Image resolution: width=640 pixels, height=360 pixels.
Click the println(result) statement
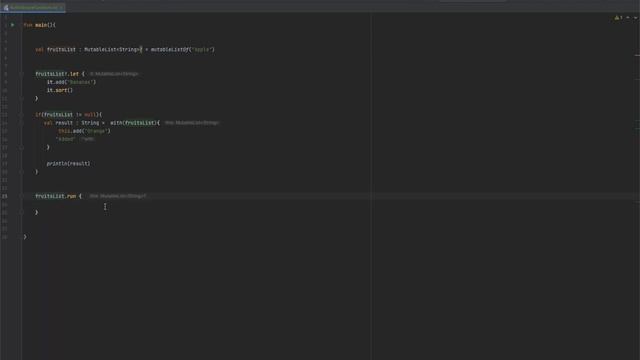68,164
